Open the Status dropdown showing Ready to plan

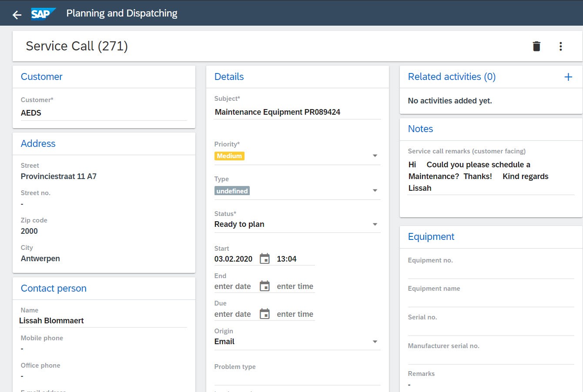[x=375, y=224]
